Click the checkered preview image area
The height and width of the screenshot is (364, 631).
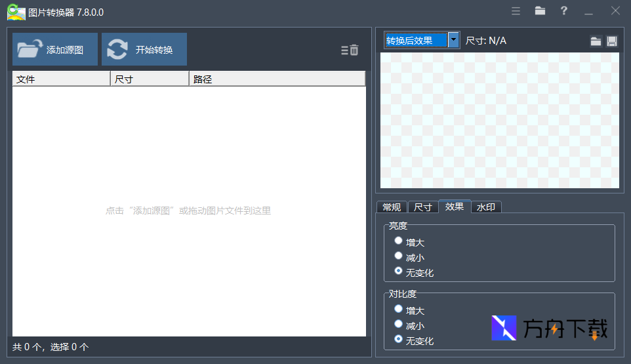499,120
